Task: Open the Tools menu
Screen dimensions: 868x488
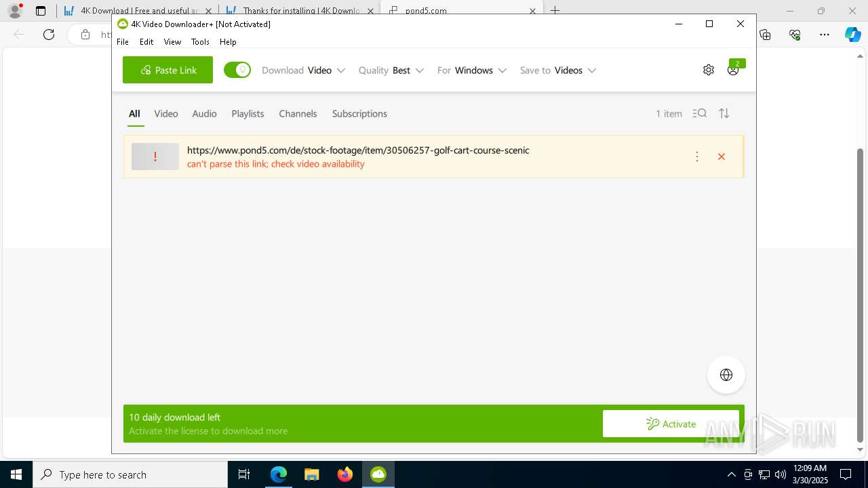Action: pyautogui.click(x=200, y=42)
